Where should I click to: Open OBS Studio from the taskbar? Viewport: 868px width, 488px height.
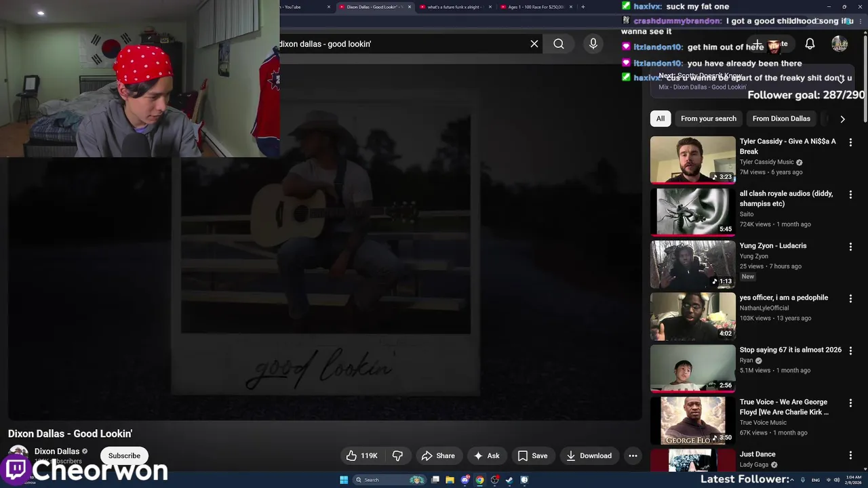point(494,480)
